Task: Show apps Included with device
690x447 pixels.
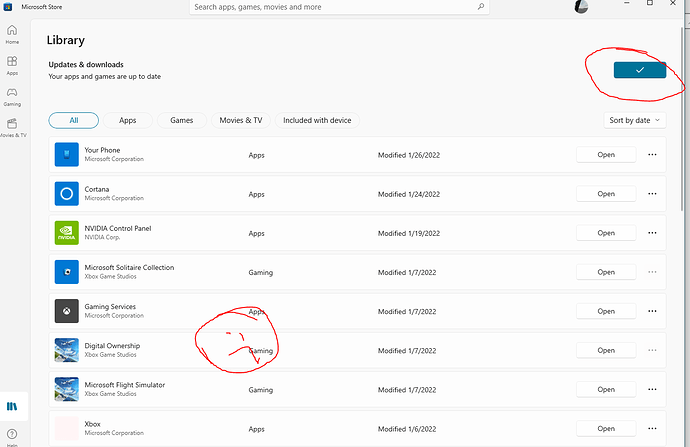Action: [317, 120]
